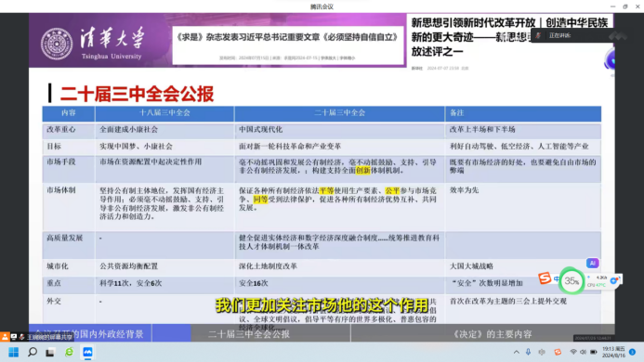Click the screen-share icon beside the presenter name
The image size is (644, 362).
coord(14,337)
